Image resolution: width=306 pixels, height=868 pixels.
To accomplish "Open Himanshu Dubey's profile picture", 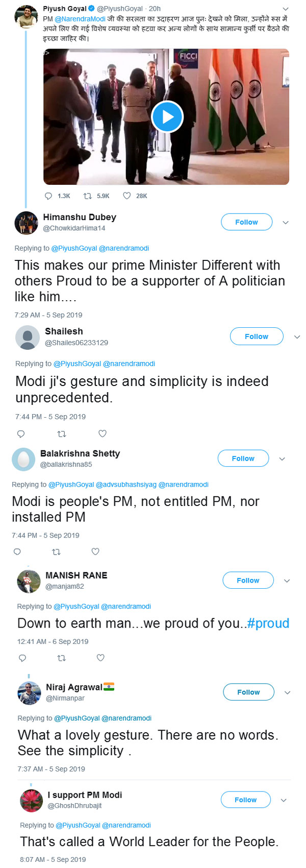I will click(27, 223).
